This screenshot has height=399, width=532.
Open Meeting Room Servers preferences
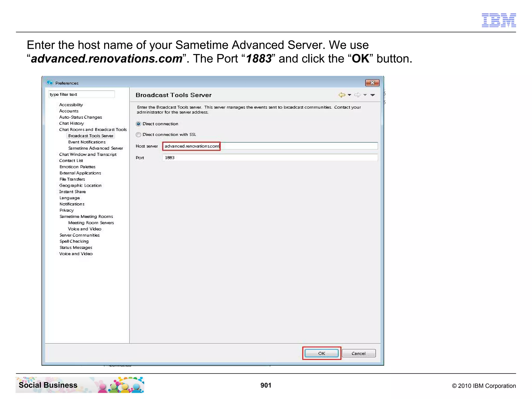(91, 223)
